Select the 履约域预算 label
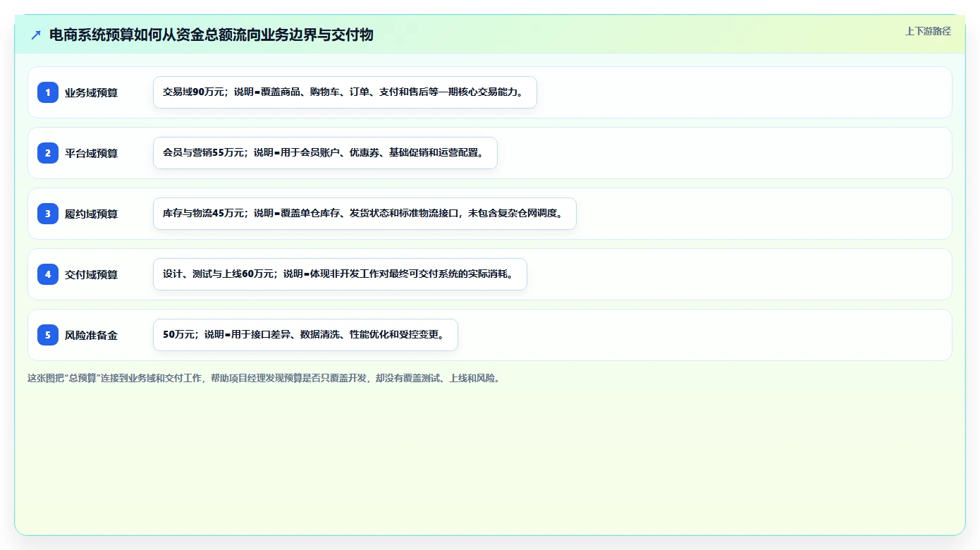The height and width of the screenshot is (550, 980). click(91, 214)
